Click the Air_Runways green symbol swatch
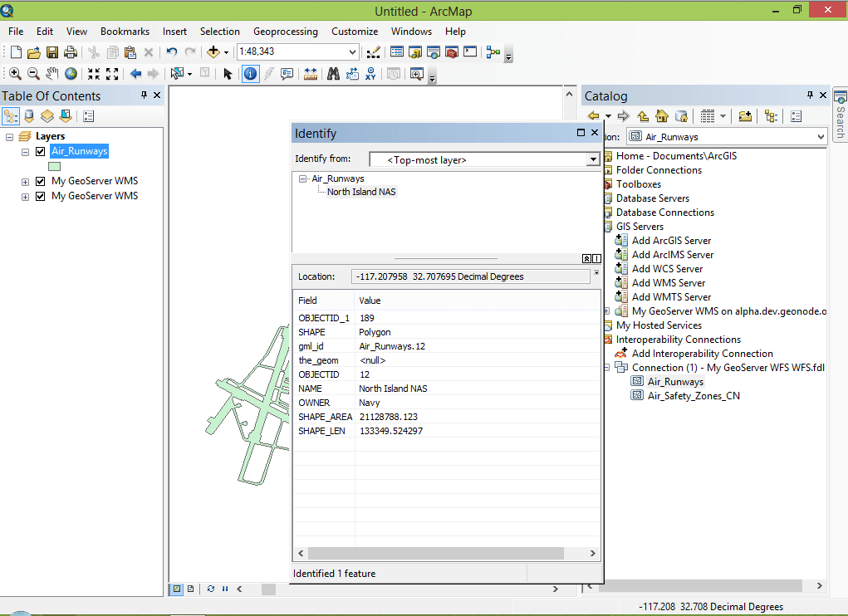The width and height of the screenshot is (848, 616). point(54,166)
